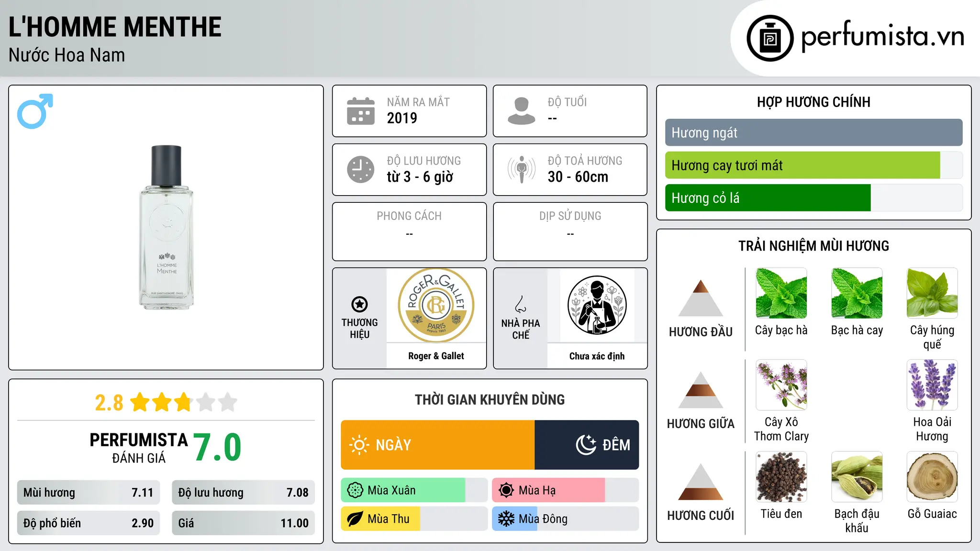Click the sun icon in the Ngày bar
The width and height of the screenshot is (980, 551).
(x=359, y=445)
